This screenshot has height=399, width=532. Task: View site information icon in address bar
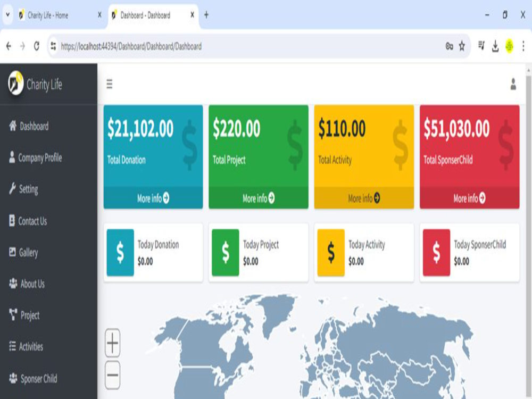pos(53,46)
